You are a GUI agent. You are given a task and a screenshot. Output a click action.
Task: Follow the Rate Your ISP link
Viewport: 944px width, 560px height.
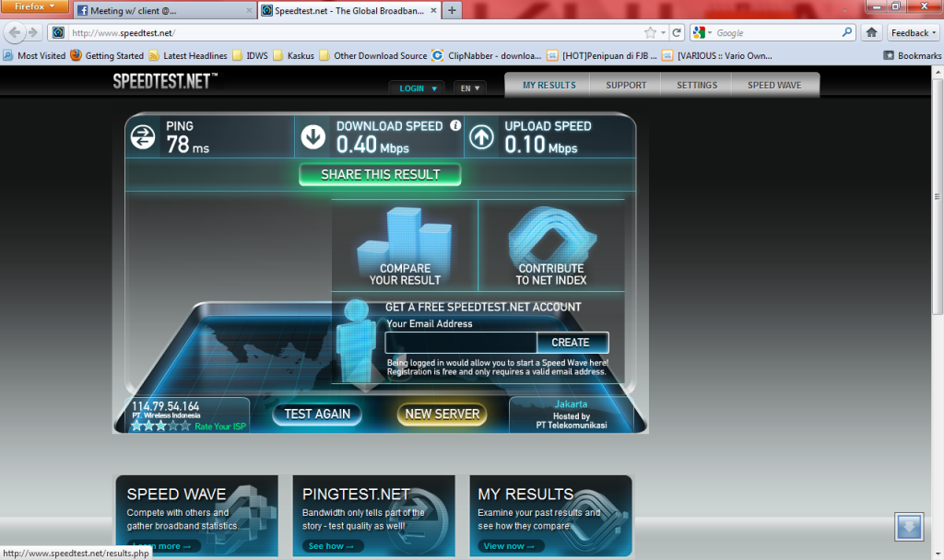pos(220,426)
